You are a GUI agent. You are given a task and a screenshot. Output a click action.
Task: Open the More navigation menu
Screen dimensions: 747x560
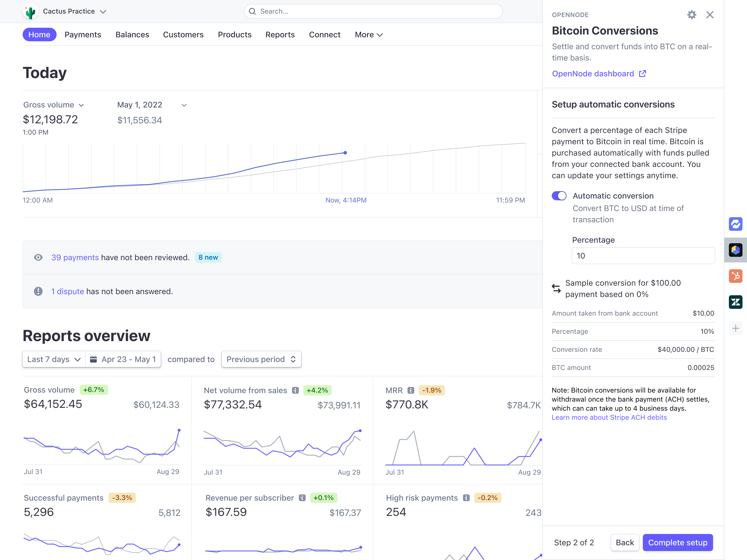pyautogui.click(x=368, y=35)
